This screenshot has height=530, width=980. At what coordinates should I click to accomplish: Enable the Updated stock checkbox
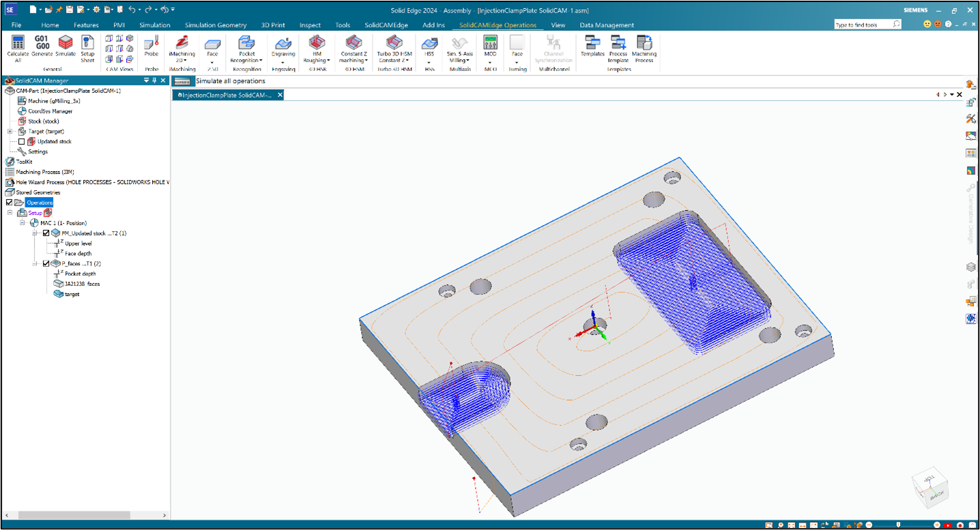pyautogui.click(x=22, y=142)
